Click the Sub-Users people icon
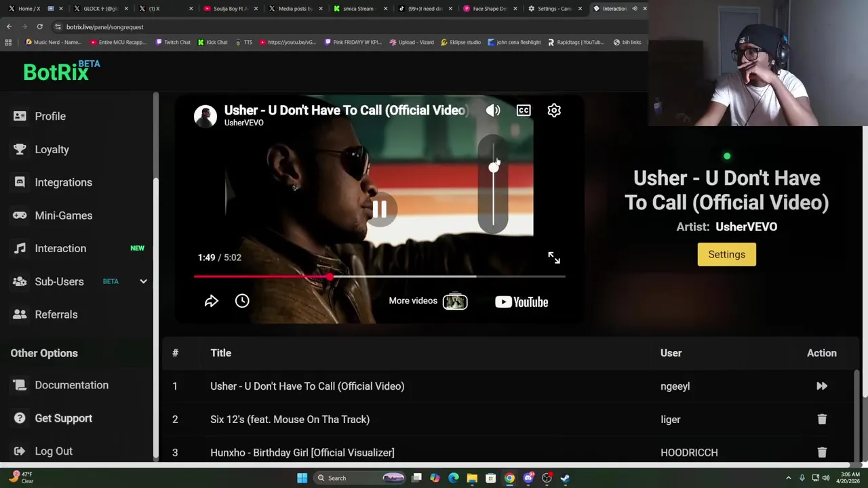The height and width of the screenshot is (488, 868). point(20,281)
